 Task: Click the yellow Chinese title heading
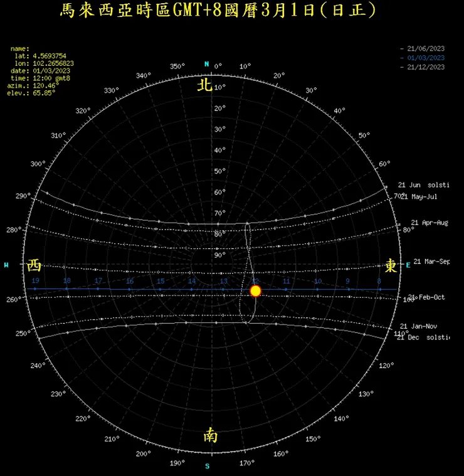point(218,10)
